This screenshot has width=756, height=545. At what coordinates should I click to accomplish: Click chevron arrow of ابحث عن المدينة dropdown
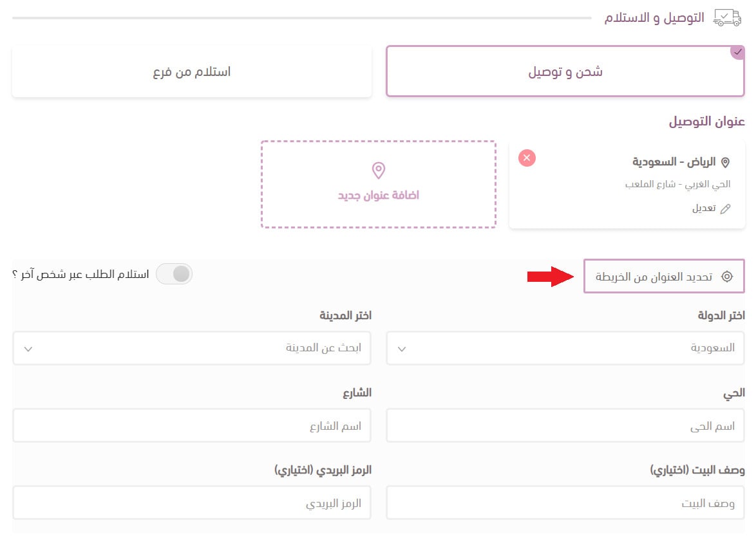(28, 349)
